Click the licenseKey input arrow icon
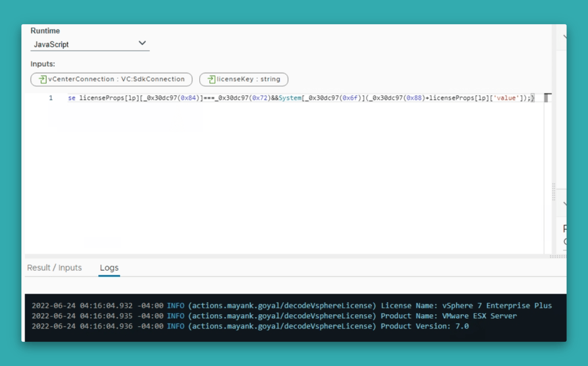 (x=211, y=79)
